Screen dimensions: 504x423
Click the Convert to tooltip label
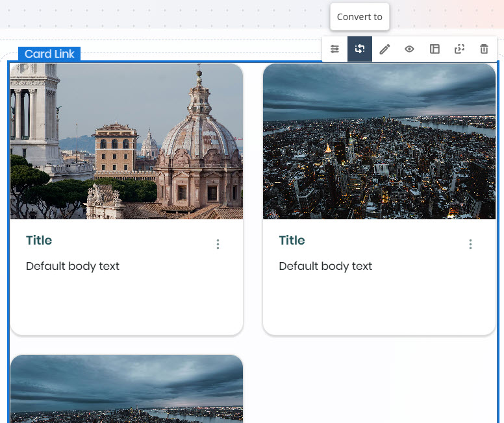360,17
